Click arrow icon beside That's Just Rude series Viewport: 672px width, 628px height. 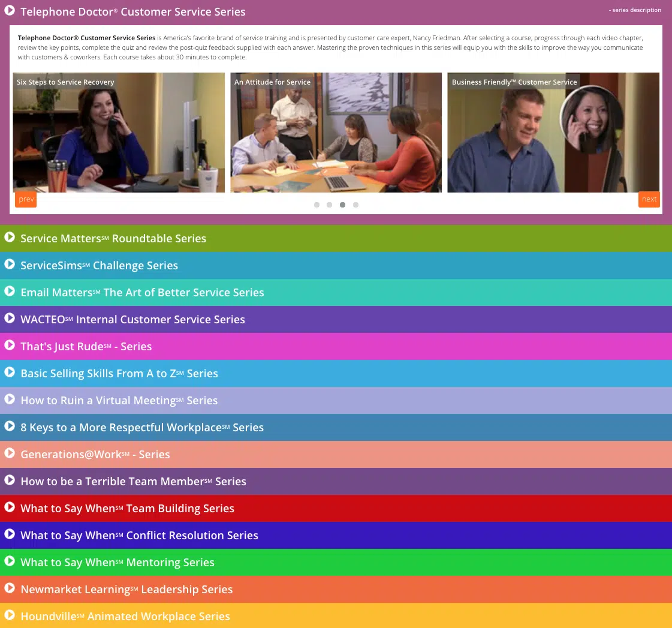pyautogui.click(x=10, y=345)
